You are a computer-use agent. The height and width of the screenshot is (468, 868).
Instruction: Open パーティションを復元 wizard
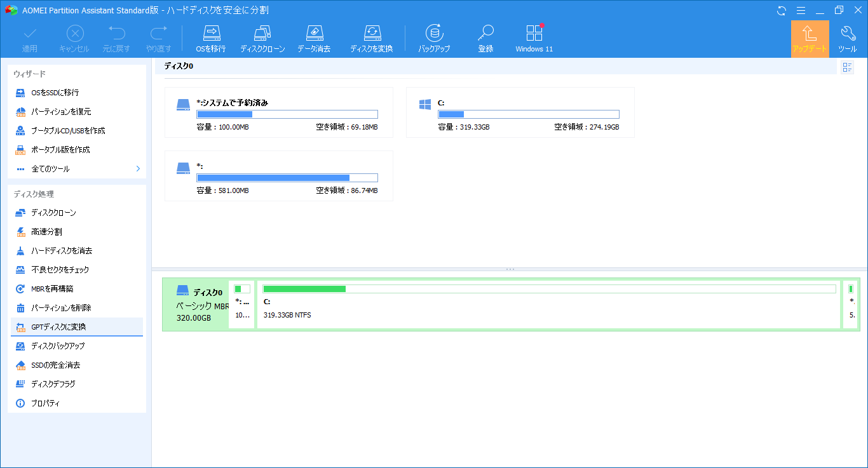[77, 112]
